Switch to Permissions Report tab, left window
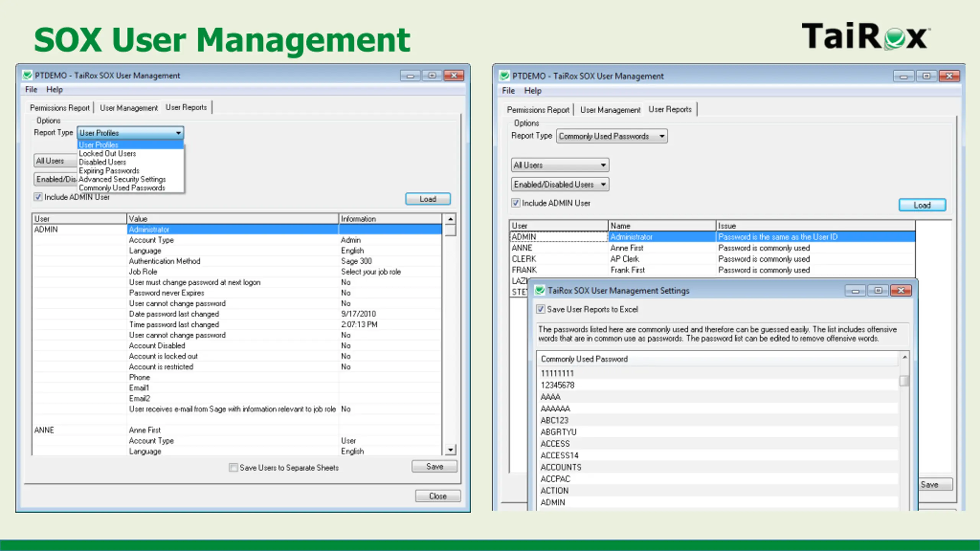This screenshot has height=551, width=980. pos(60,108)
